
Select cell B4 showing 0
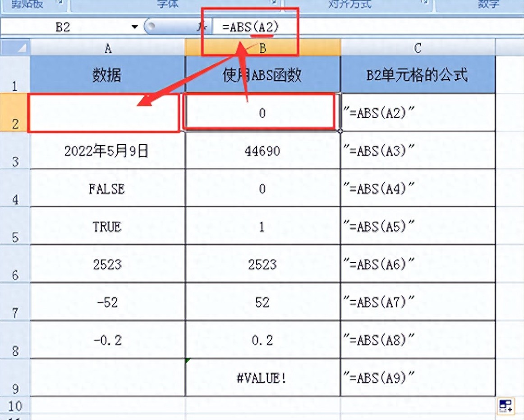click(262, 188)
